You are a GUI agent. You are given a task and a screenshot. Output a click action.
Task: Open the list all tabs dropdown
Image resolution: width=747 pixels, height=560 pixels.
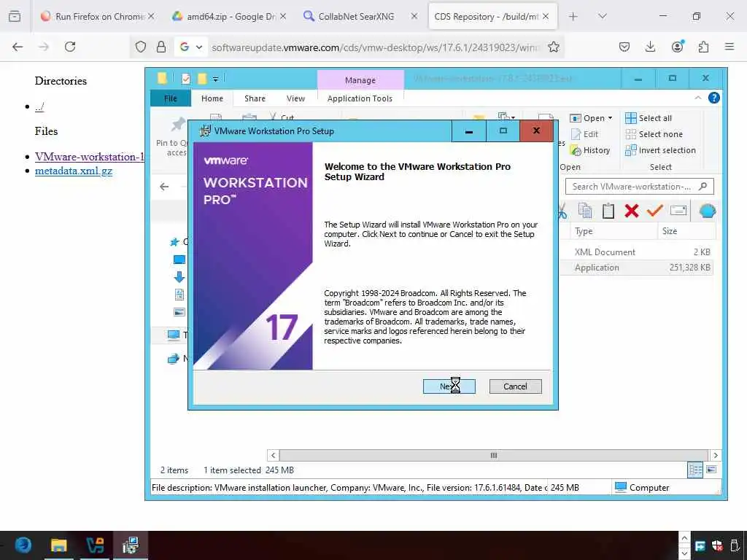[x=602, y=17]
